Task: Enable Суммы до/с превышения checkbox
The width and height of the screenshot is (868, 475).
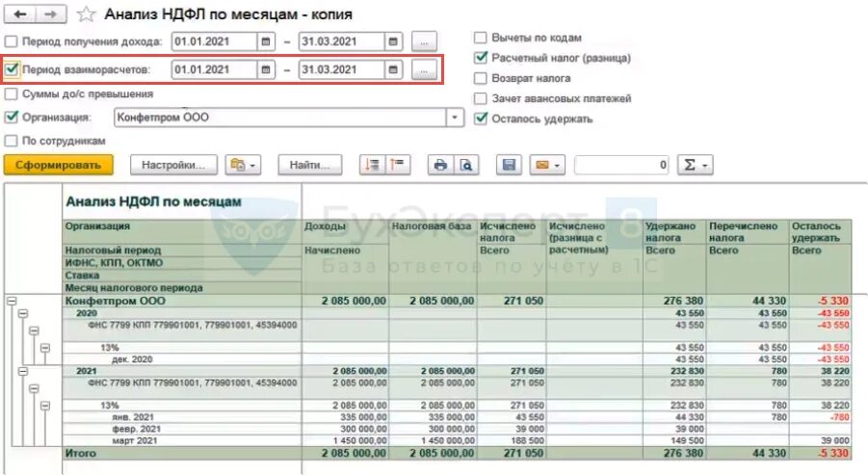Action: click(11, 94)
